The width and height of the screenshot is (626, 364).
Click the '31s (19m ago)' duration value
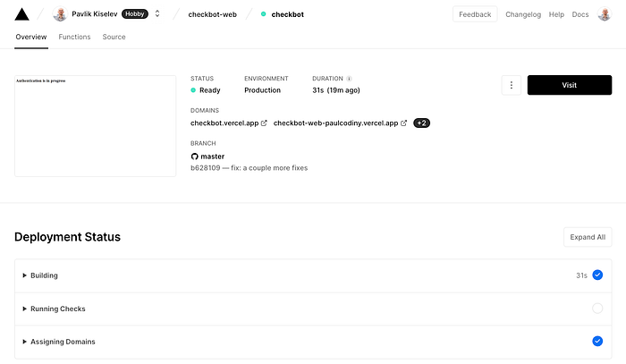tap(336, 90)
